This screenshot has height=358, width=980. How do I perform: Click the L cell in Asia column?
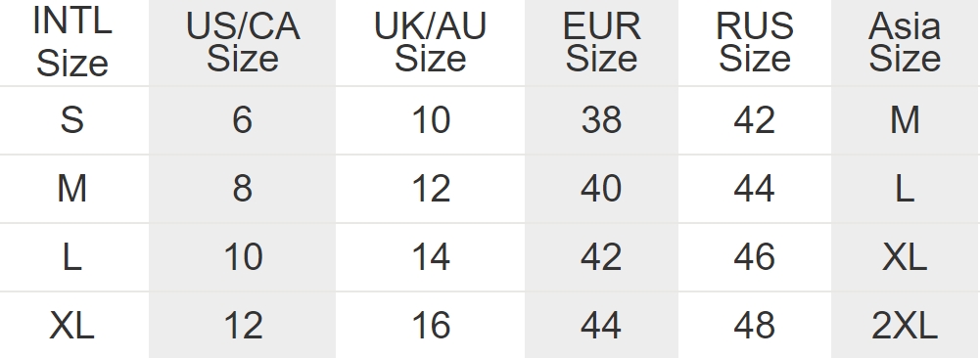[905, 189]
